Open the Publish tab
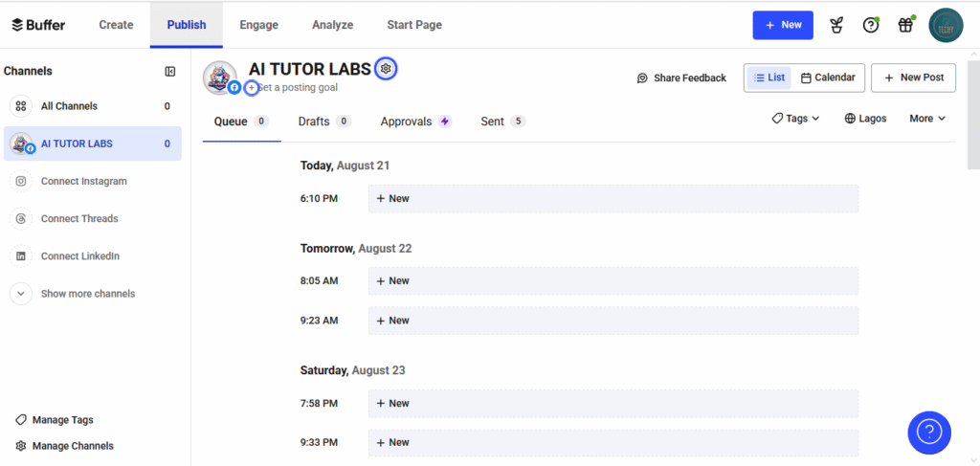 pos(187,25)
